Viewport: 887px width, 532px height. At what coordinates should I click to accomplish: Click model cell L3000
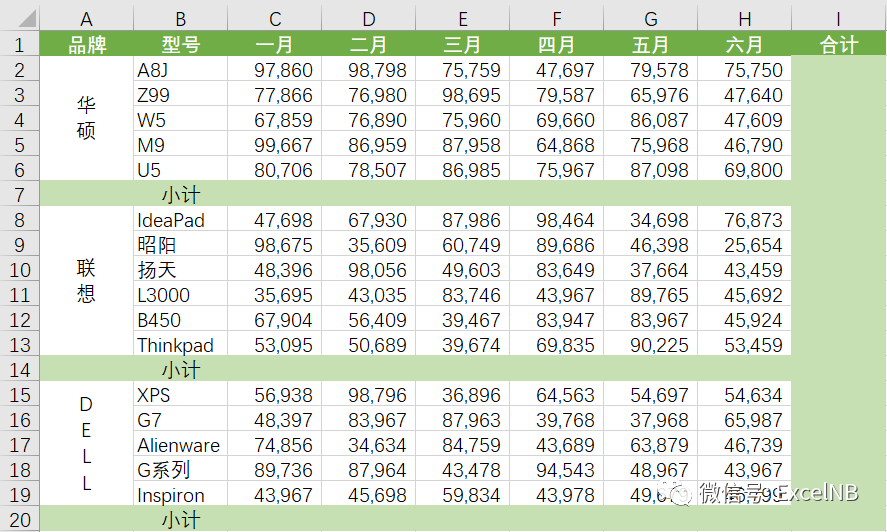(x=180, y=294)
